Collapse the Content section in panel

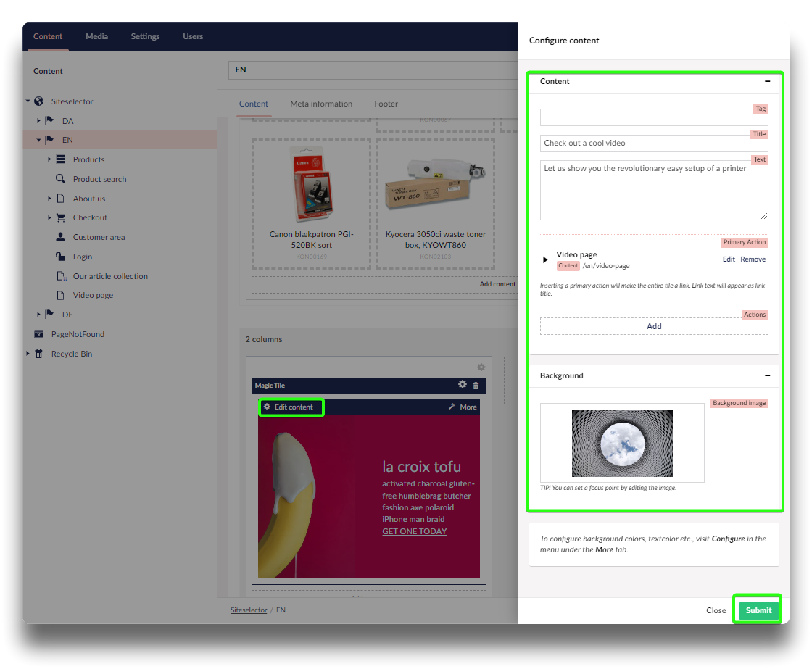(x=767, y=82)
